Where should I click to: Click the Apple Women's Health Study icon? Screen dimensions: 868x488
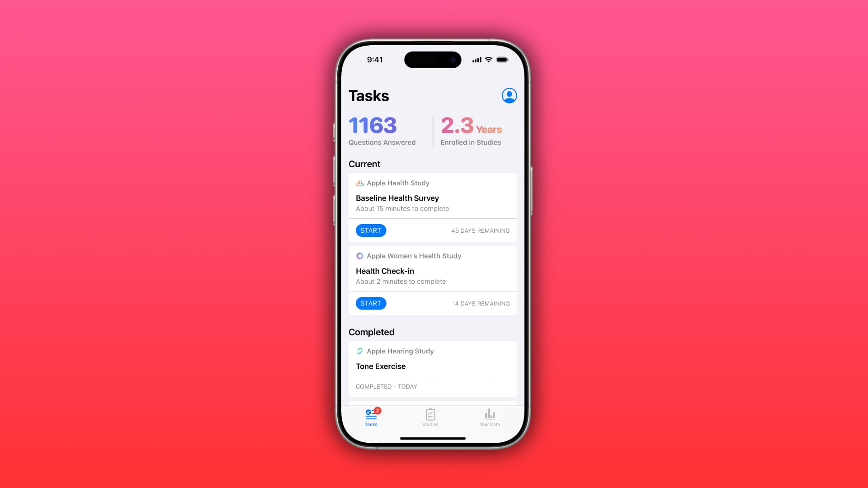pyautogui.click(x=360, y=256)
